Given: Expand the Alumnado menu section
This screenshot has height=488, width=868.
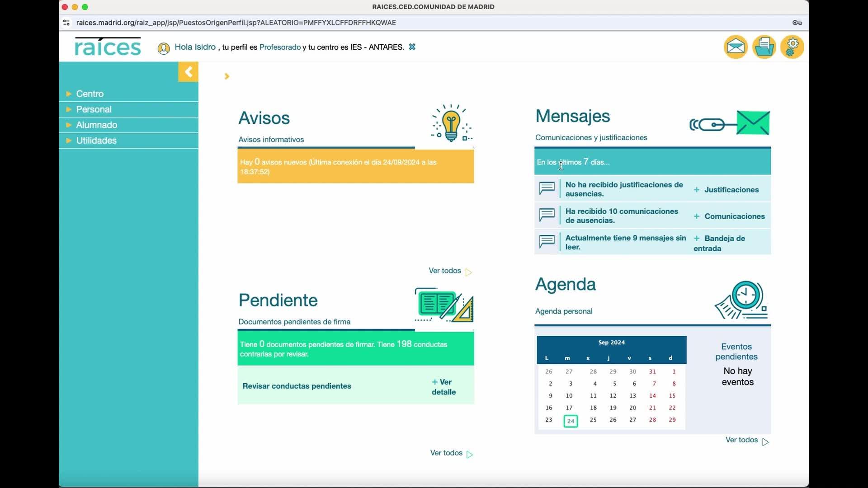Looking at the screenshot, I should point(96,125).
